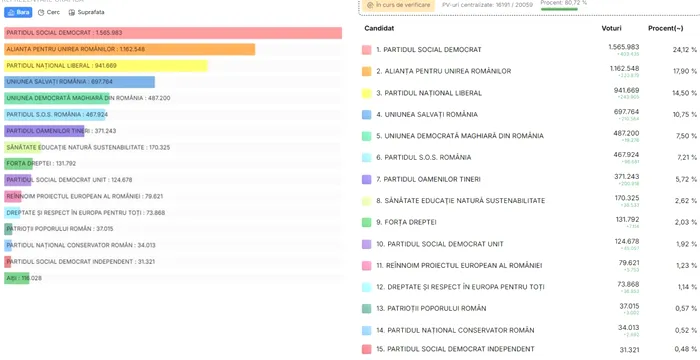Select the Bara chart view tab
700x360 pixels.
18,13
